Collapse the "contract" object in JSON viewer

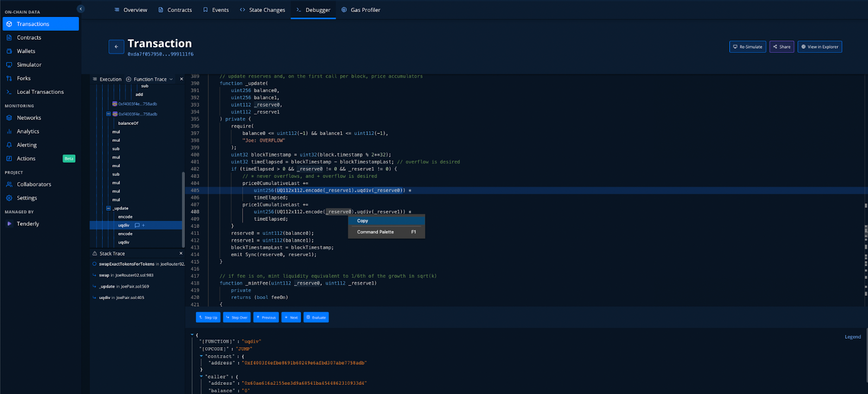click(202, 357)
